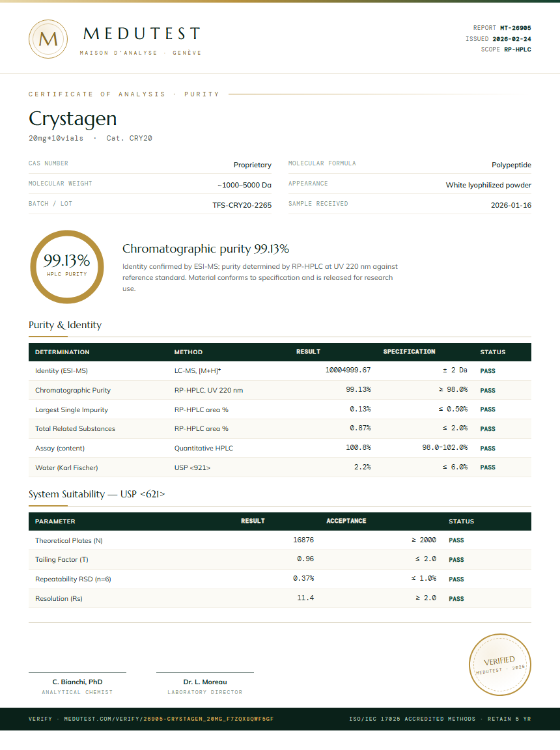560x750 pixels.
Task: Click the VERIFIED Medutest 2026 seal
Action: (499, 664)
